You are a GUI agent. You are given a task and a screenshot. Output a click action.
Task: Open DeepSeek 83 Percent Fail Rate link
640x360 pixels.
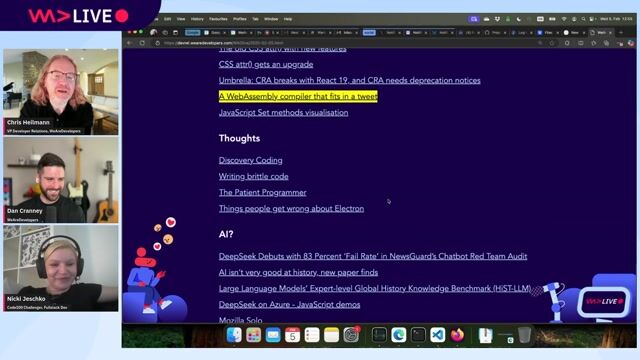(x=373, y=256)
